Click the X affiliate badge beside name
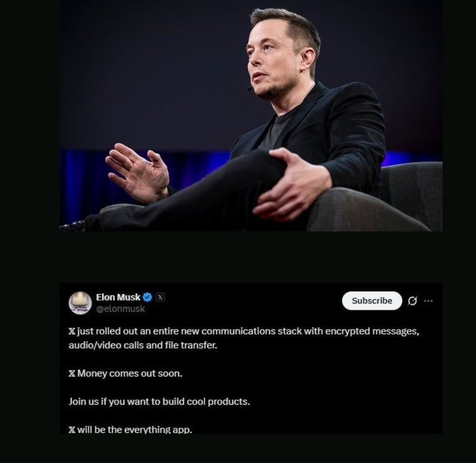Viewport: 476px width, 463px height. [x=161, y=298]
